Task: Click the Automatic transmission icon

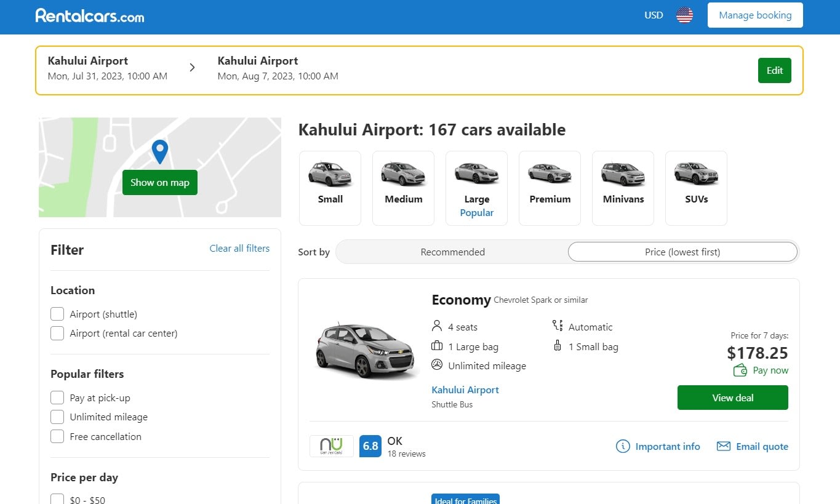Action: [558, 326]
